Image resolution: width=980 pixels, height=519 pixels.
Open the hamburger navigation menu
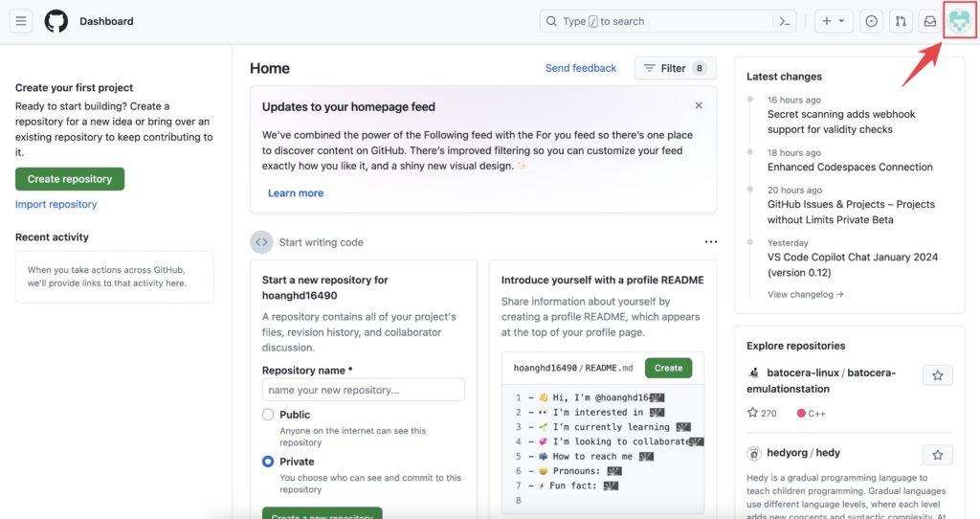(x=21, y=21)
